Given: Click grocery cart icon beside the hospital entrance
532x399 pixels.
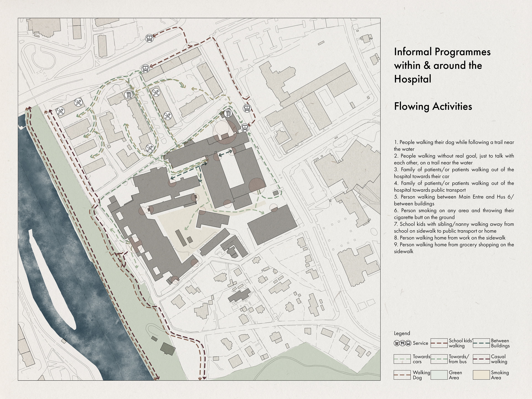Looking at the screenshot, I should pyautogui.click(x=228, y=113).
